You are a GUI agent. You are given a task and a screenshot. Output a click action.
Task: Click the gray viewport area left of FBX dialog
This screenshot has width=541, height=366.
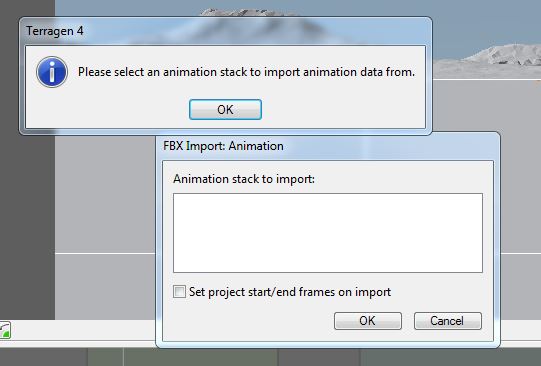coord(105,193)
